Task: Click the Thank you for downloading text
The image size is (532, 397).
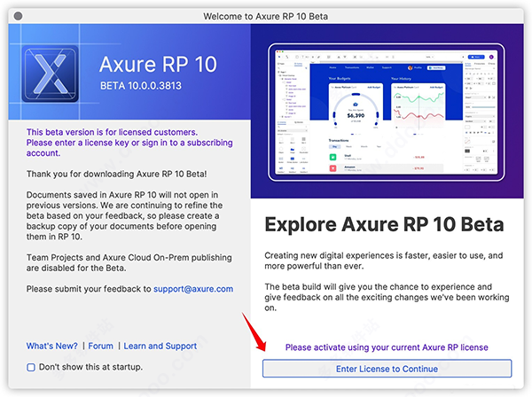Action: 116,174
